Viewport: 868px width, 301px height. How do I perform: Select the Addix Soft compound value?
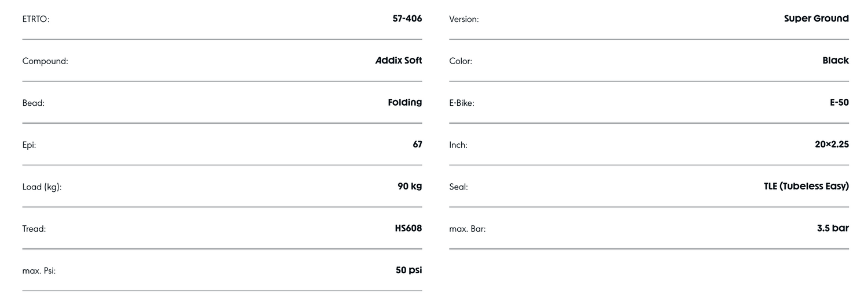pyautogui.click(x=399, y=61)
